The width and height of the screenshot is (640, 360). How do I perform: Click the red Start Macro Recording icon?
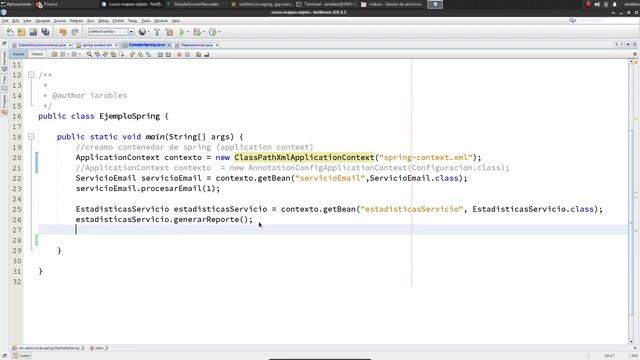(x=179, y=54)
